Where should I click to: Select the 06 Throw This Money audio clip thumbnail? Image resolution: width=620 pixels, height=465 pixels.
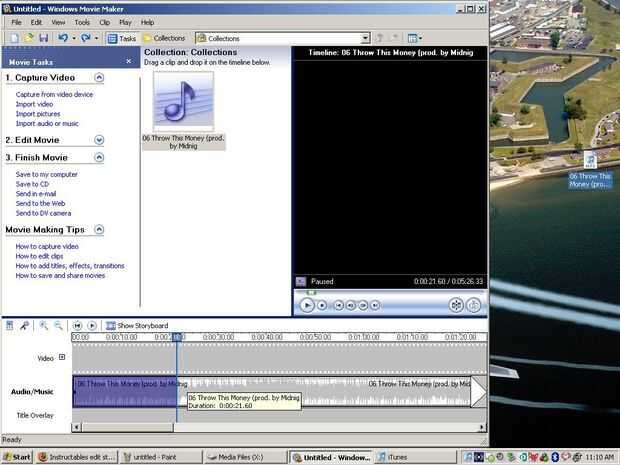point(183,102)
